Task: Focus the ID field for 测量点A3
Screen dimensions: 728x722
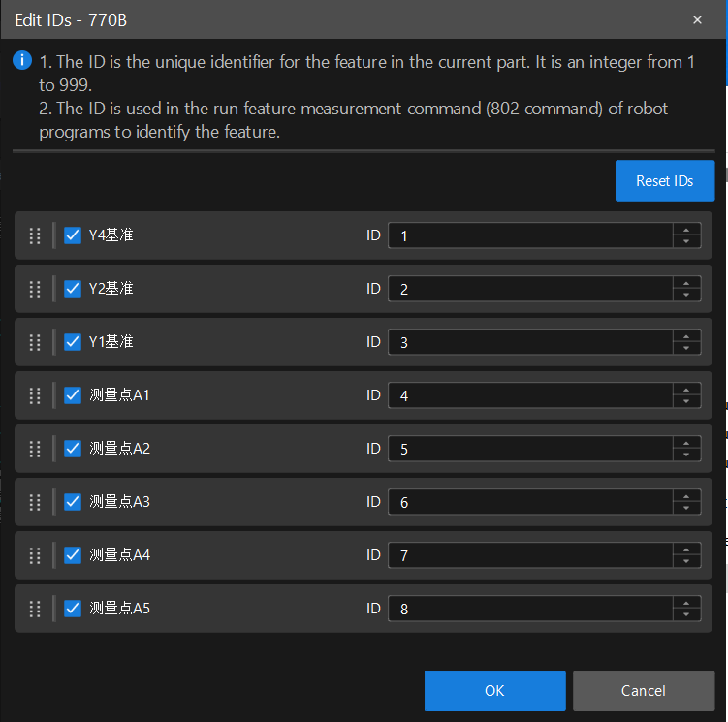Action: tap(530, 502)
